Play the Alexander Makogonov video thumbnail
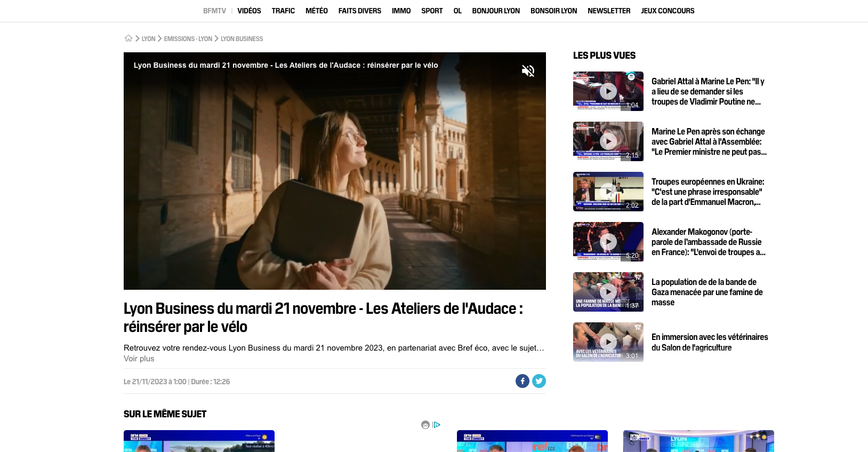868x452 pixels. coord(608,242)
